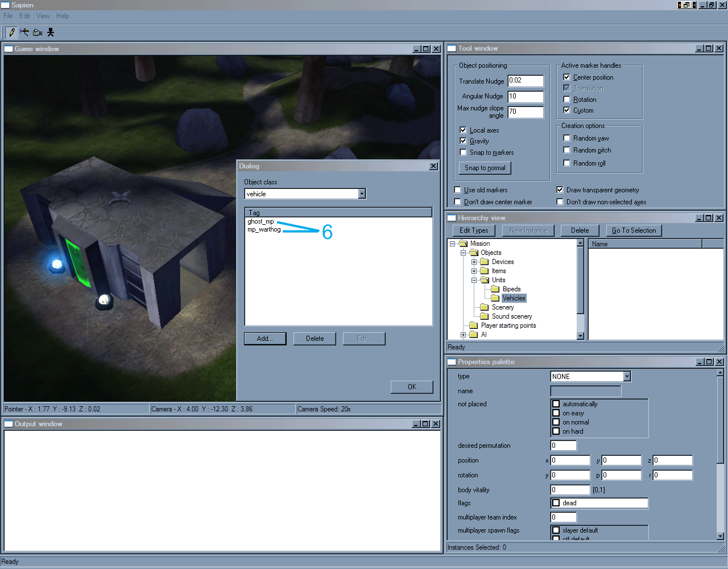Expand the AI tree node

464,335
